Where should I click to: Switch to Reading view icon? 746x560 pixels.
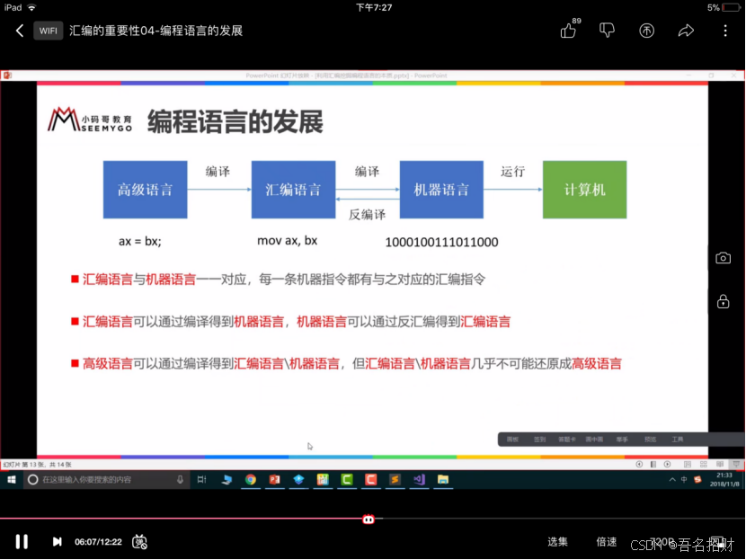[720, 465]
